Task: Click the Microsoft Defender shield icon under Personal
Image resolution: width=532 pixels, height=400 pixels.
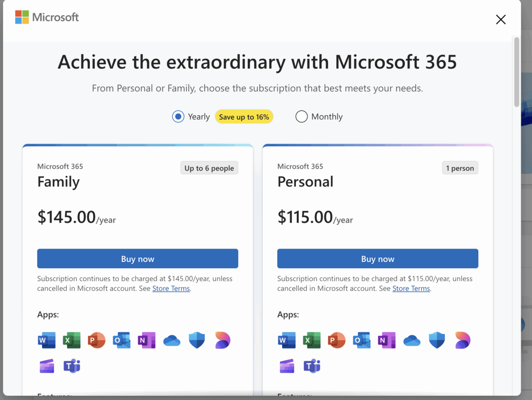Action: (x=437, y=340)
